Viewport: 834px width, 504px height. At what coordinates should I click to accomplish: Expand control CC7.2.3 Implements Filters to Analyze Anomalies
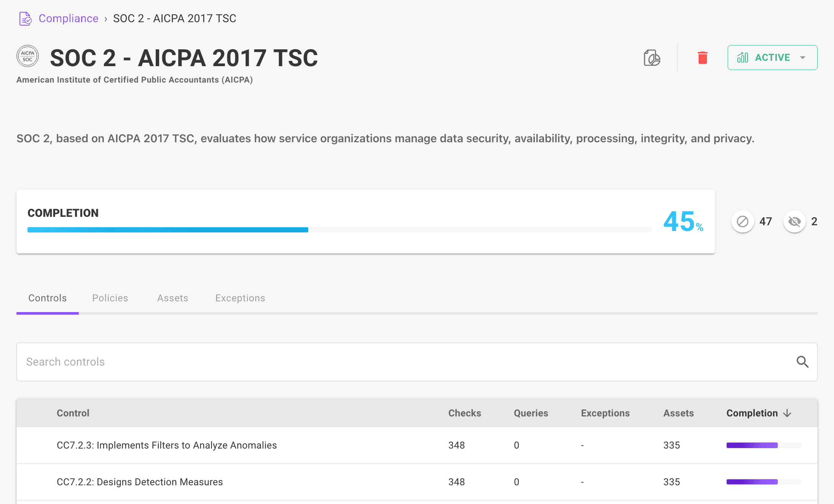tap(167, 445)
